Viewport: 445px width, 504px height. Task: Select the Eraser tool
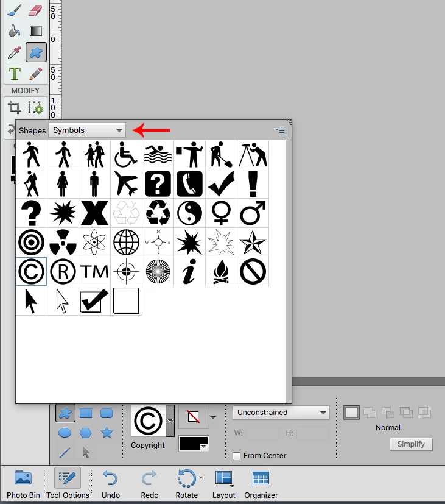[36, 10]
